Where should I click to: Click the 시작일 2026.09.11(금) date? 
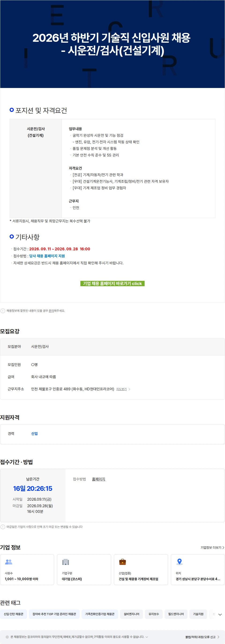(x=39, y=499)
